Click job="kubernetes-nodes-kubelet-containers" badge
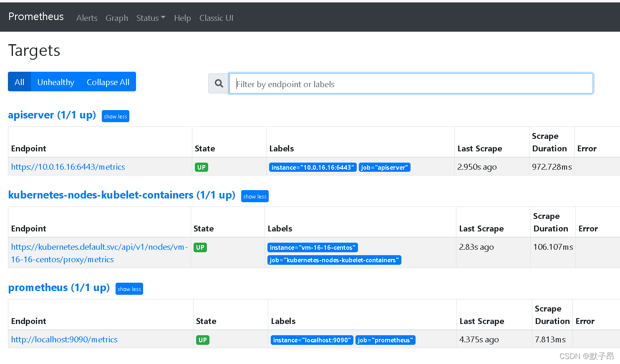 pos(334,260)
